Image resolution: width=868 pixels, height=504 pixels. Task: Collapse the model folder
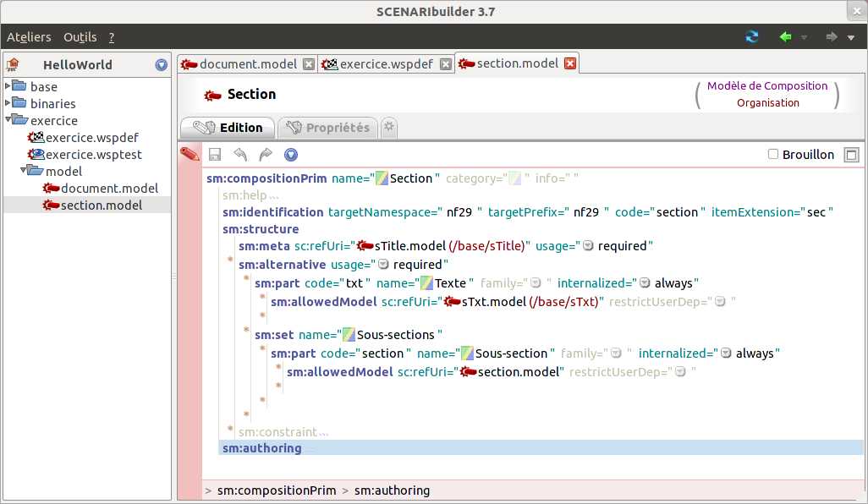click(24, 170)
